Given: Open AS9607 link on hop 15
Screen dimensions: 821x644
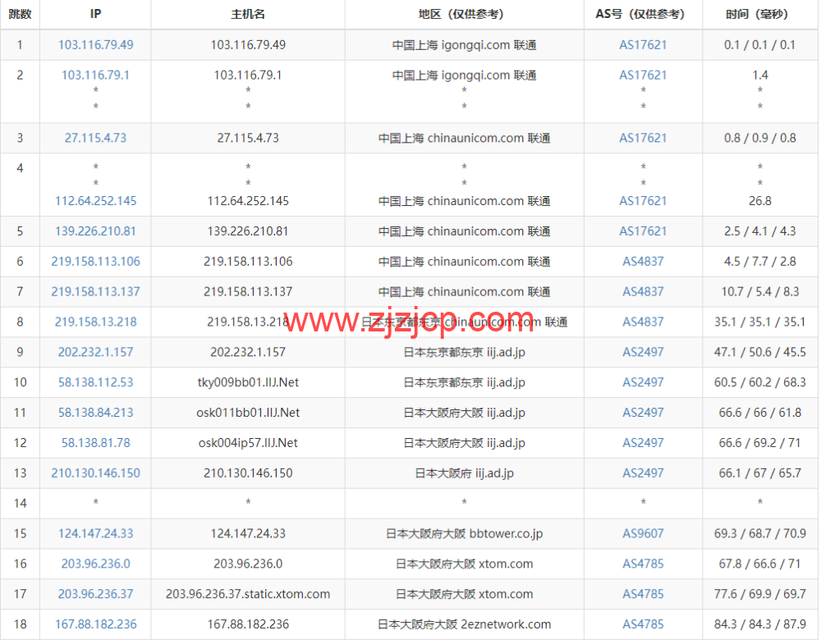Looking at the screenshot, I should point(643,533).
